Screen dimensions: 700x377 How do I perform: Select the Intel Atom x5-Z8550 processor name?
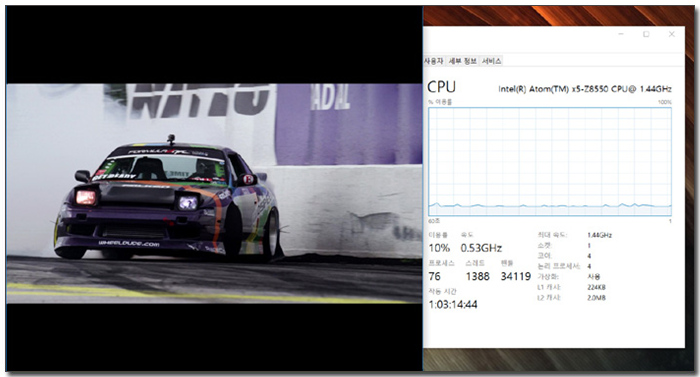point(585,89)
